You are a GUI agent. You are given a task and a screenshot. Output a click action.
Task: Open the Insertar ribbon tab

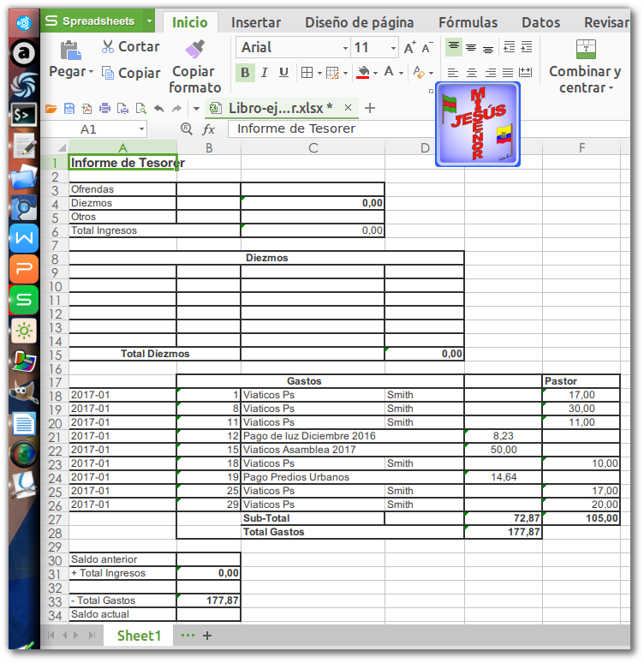click(256, 22)
